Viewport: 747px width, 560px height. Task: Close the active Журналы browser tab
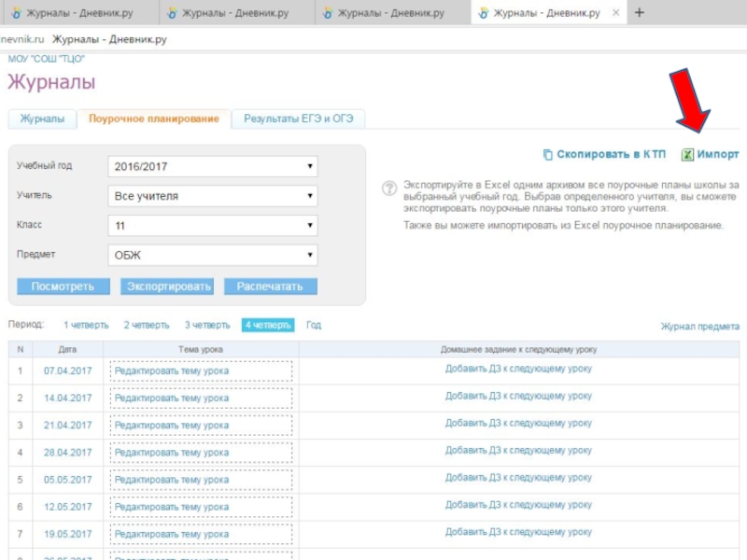tap(614, 13)
